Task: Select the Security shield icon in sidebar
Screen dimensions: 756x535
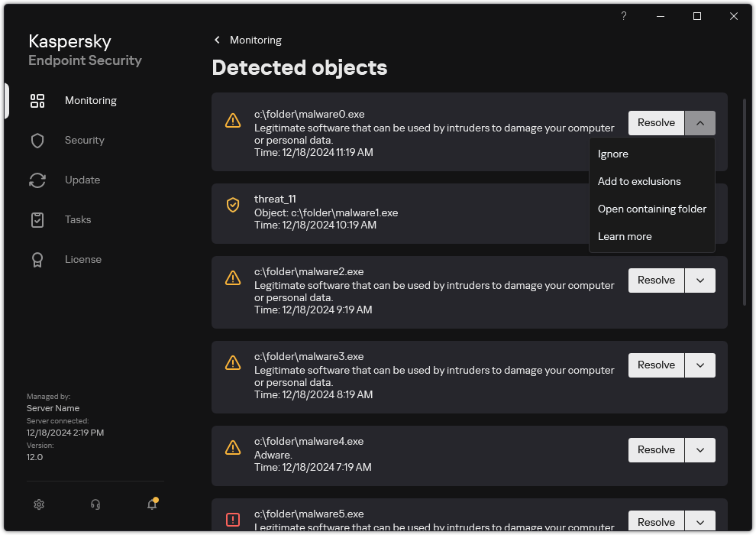Action: pyautogui.click(x=37, y=140)
